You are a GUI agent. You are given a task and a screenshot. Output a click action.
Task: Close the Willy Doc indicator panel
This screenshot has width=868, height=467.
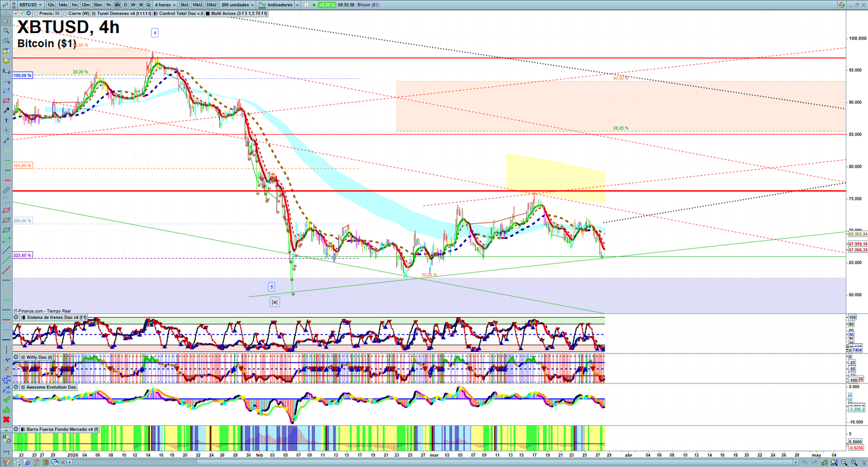click(16, 357)
